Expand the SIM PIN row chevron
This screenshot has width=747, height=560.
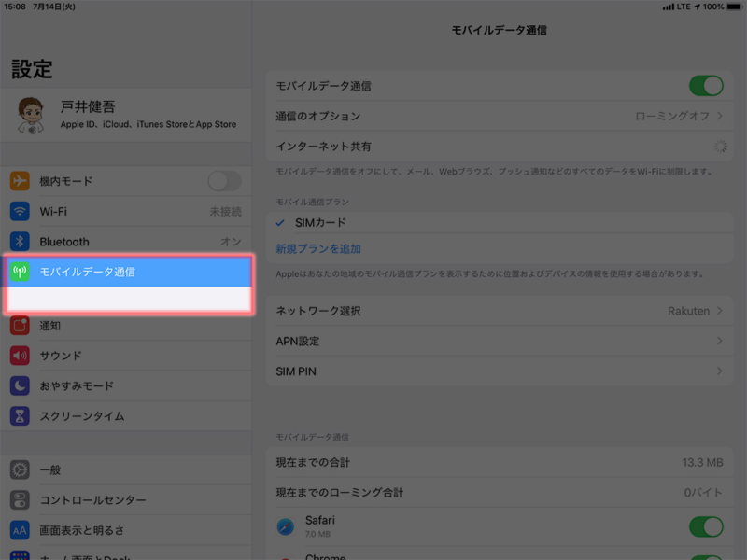point(719,371)
